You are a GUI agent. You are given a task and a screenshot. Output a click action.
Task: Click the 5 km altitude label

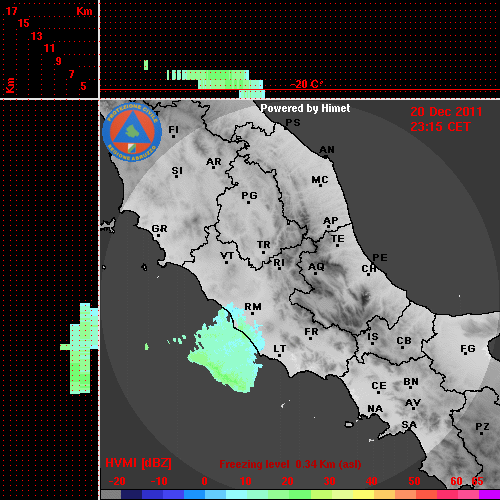pyautogui.click(x=83, y=86)
